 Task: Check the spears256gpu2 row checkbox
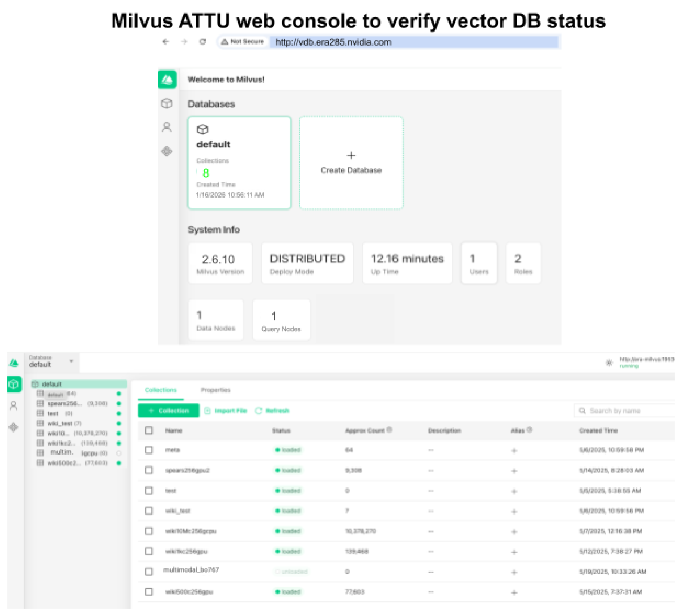149,470
